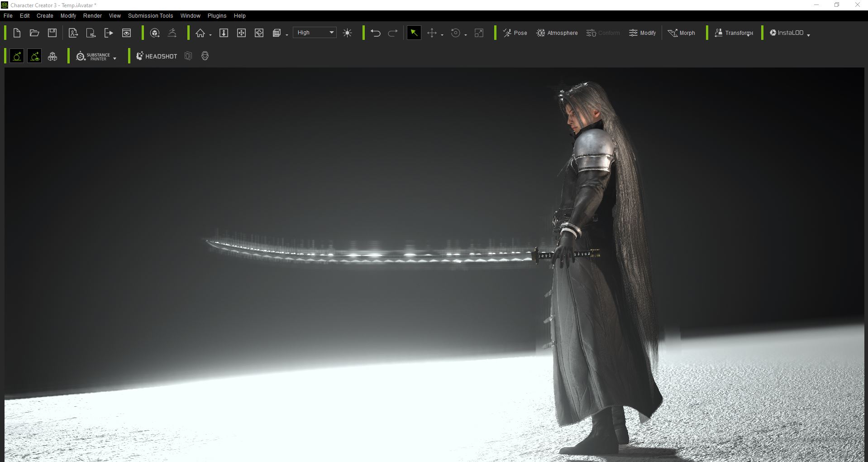Image resolution: width=868 pixels, height=462 pixels.
Task: Open the File menu
Action: tap(8, 15)
